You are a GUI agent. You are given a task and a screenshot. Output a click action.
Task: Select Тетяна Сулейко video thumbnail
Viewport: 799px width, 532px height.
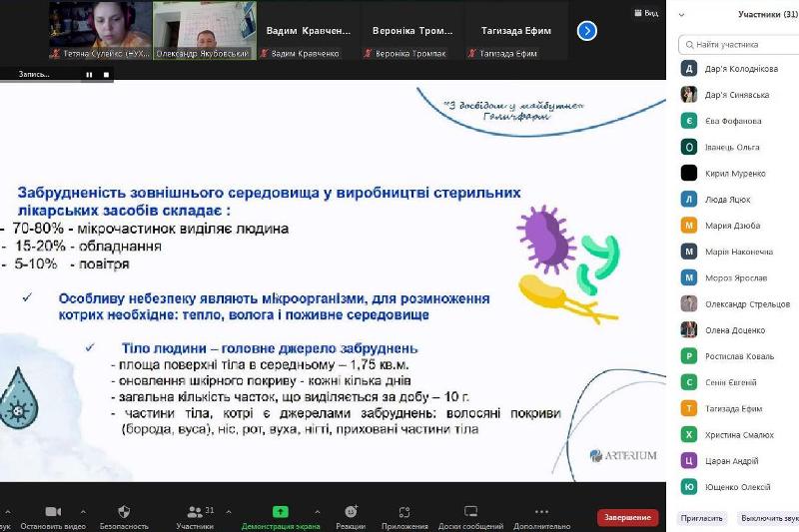(101, 31)
